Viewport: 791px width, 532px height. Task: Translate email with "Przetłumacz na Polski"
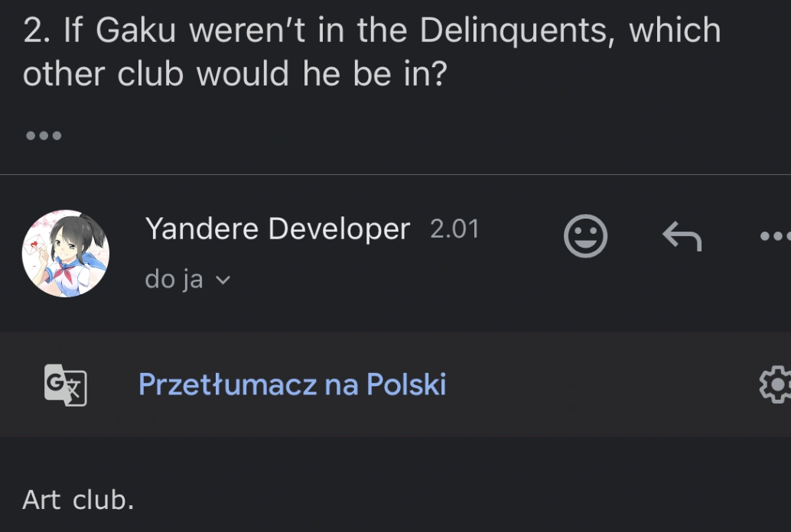pos(291,384)
